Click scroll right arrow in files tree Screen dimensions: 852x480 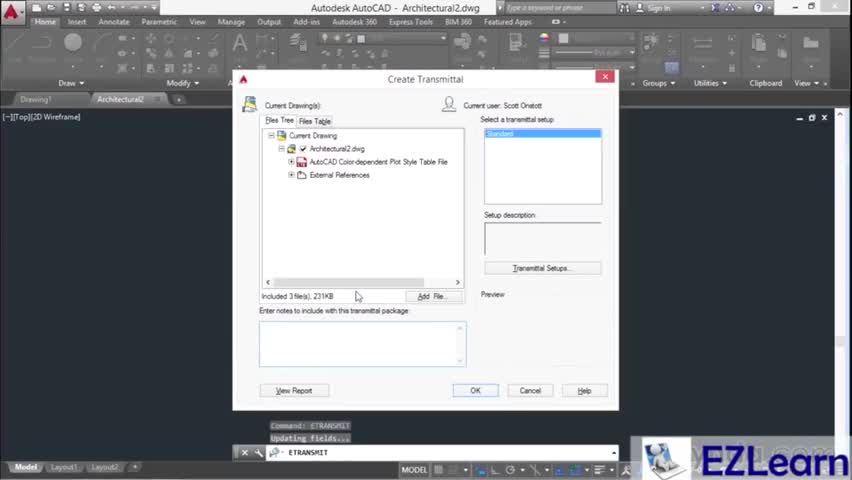pos(458,282)
